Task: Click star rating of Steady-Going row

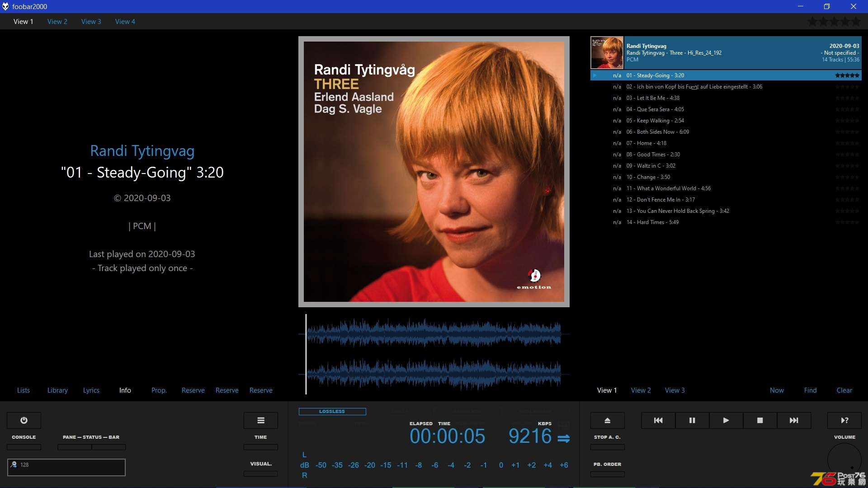Action: pyautogui.click(x=847, y=75)
